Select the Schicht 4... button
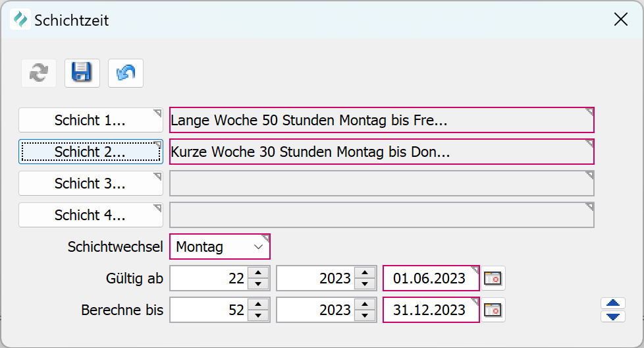Image resolution: width=644 pixels, height=348 pixels. click(90, 215)
